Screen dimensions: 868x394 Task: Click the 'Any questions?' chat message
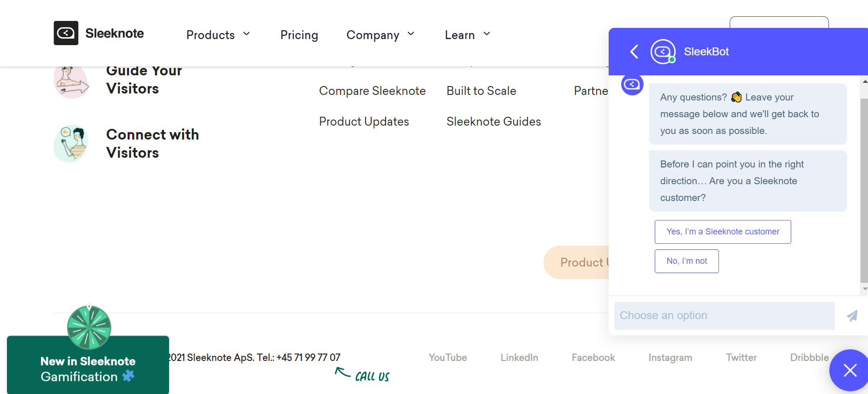point(748,114)
